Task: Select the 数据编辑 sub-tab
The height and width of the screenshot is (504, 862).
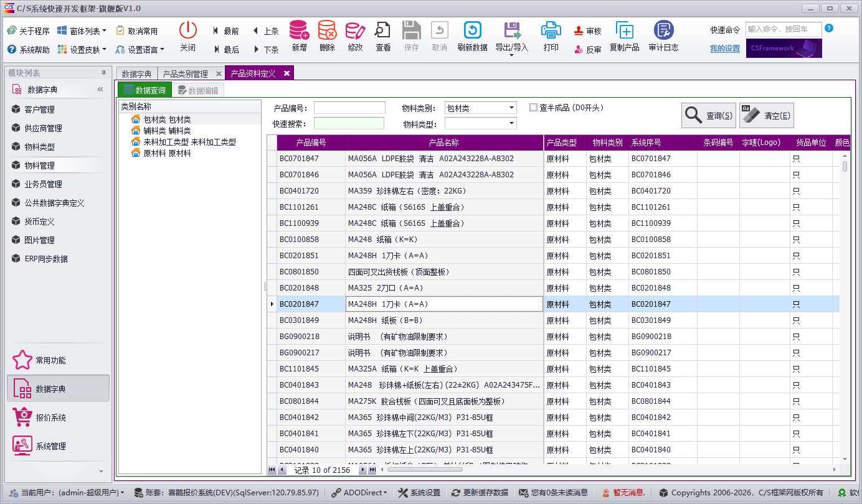Action: tap(198, 90)
